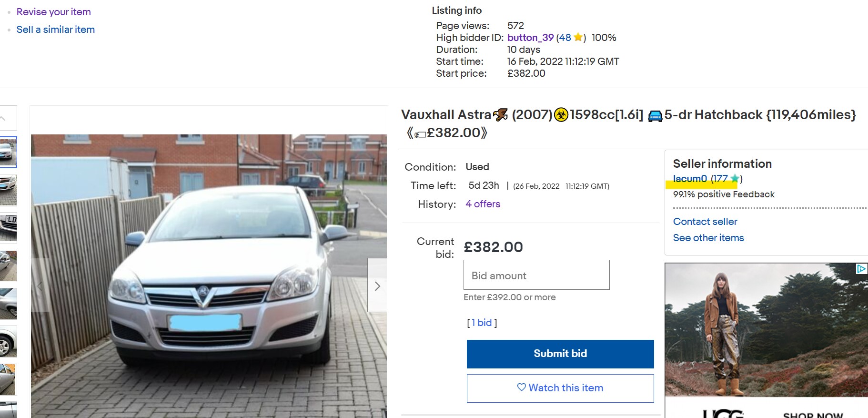Click the yellow star beside button_39's score
This screenshot has width=868, height=418.
coord(578,37)
